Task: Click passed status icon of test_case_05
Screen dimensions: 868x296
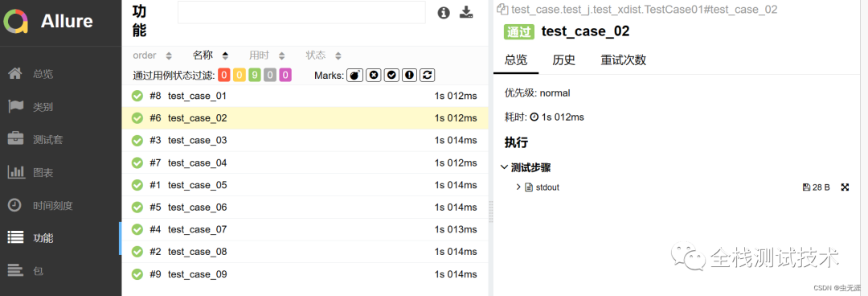Action: point(137,185)
